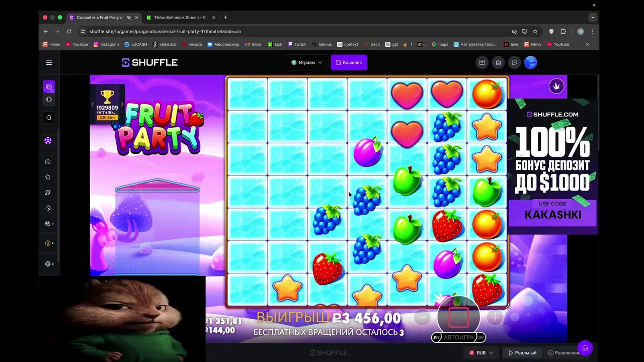Click the stop spin button

click(x=458, y=317)
